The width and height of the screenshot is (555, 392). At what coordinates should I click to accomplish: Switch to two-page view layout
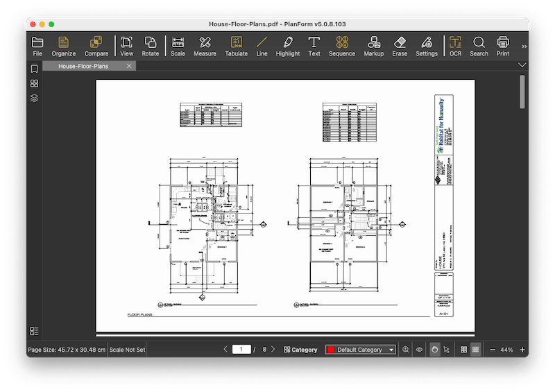[x=463, y=350]
